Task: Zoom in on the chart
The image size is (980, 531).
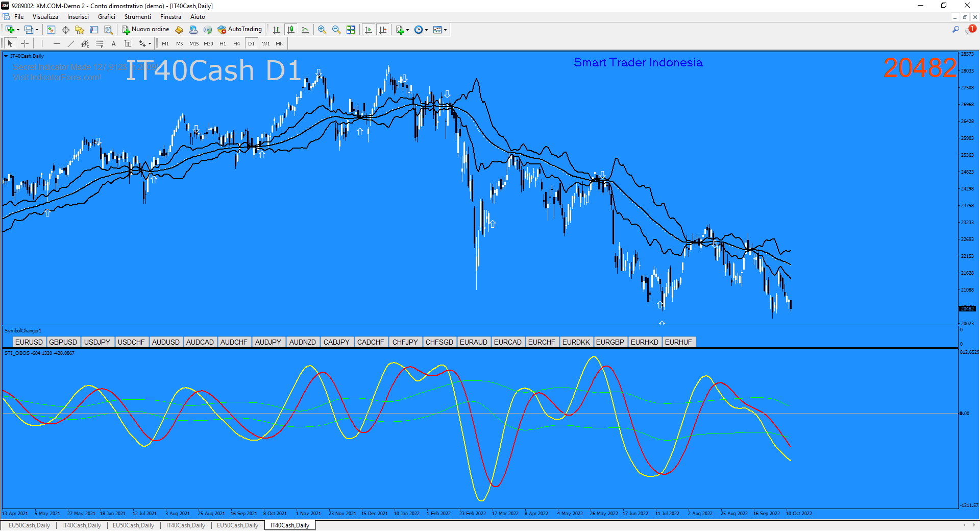Action: coord(322,30)
